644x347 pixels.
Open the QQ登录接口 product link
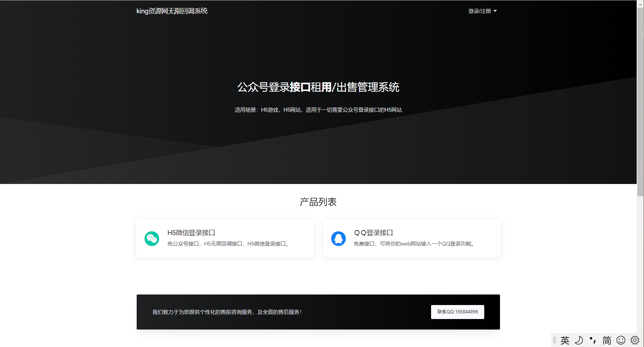[373, 232]
